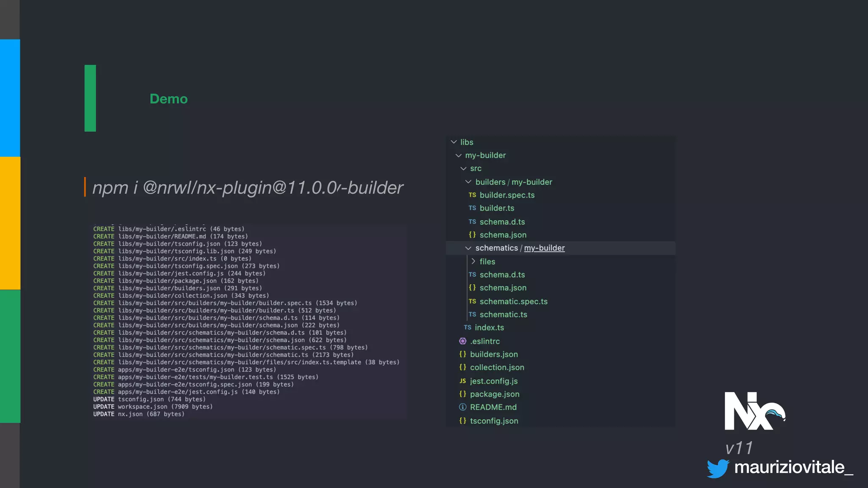The image size is (868, 488).
Task: Click terminal line 'UPDATE tsconfig.json (744 bytes)'
Action: pyautogui.click(x=149, y=399)
